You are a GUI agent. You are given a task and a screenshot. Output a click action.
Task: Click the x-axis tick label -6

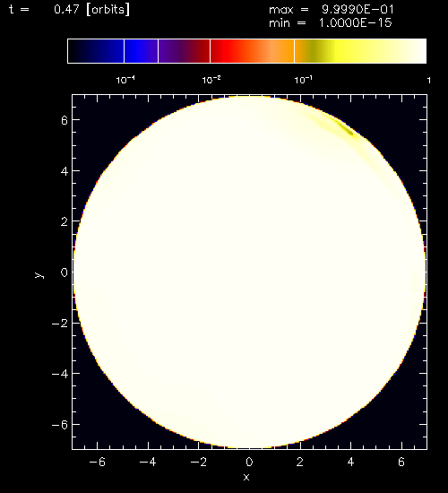97,462
